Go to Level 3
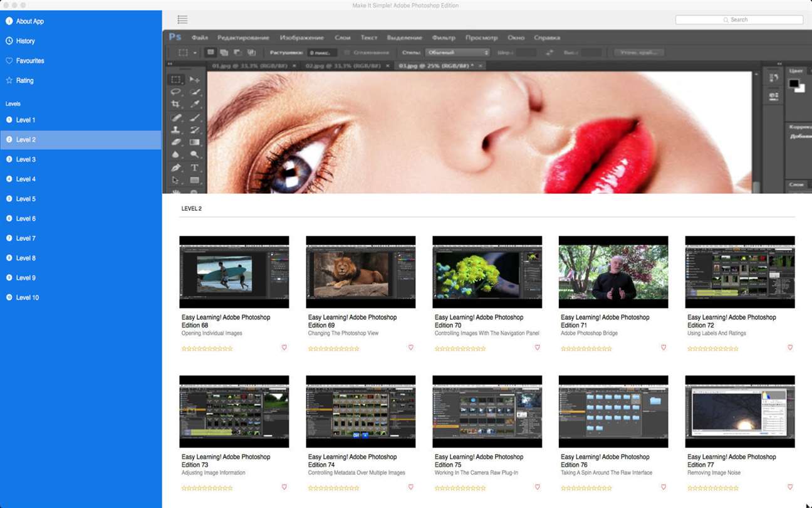The height and width of the screenshot is (508, 812). (81, 159)
